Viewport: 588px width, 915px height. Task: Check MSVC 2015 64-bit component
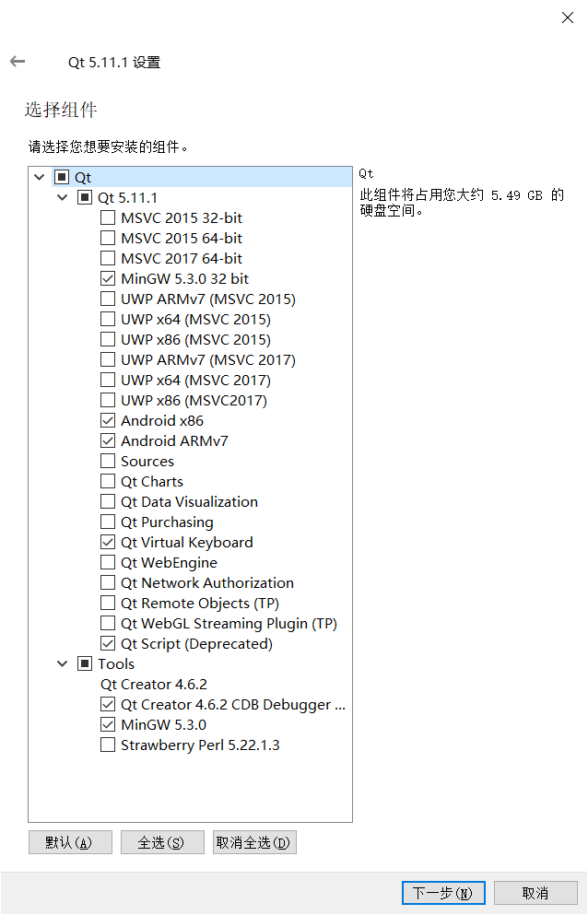coord(108,238)
